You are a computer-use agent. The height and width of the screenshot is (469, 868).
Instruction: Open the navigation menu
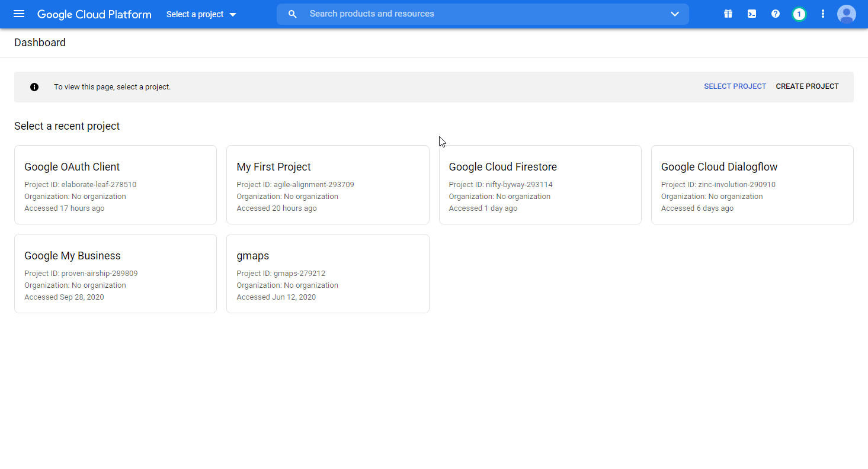19,14
